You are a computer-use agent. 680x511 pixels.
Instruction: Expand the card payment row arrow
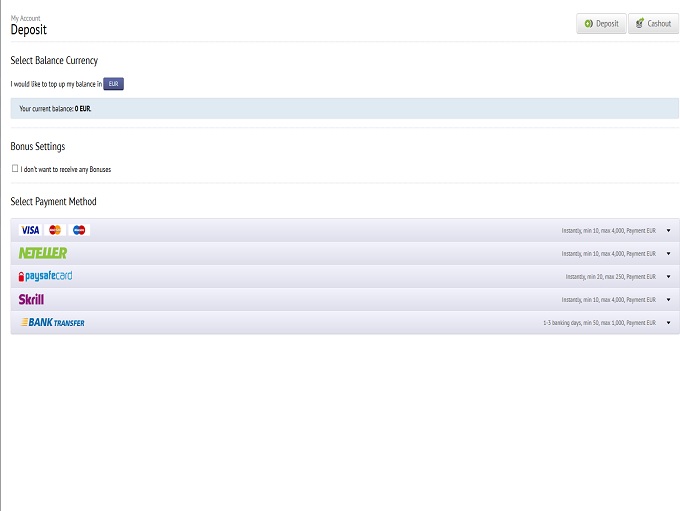pos(668,231)
